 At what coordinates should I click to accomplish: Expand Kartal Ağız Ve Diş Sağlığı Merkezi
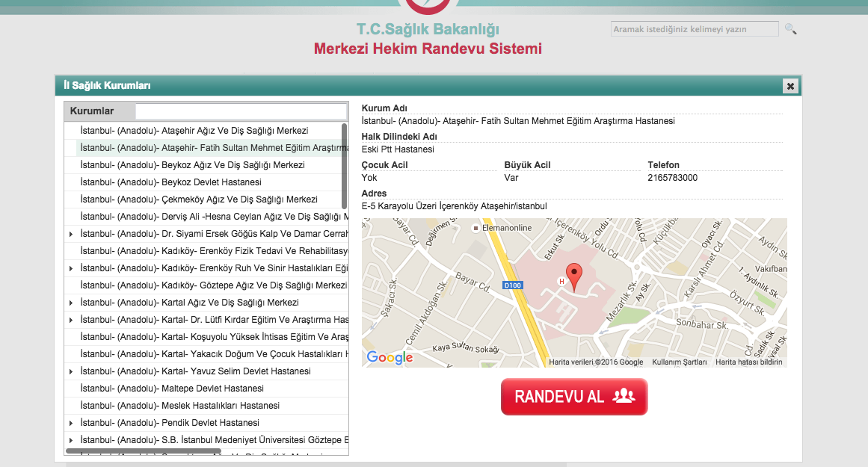(71, 303)
